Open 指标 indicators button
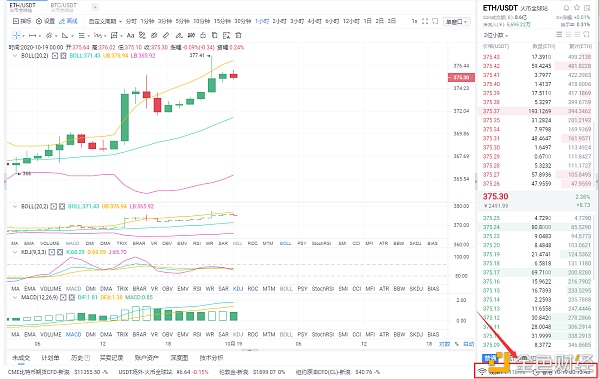 (x=22, y=21)
